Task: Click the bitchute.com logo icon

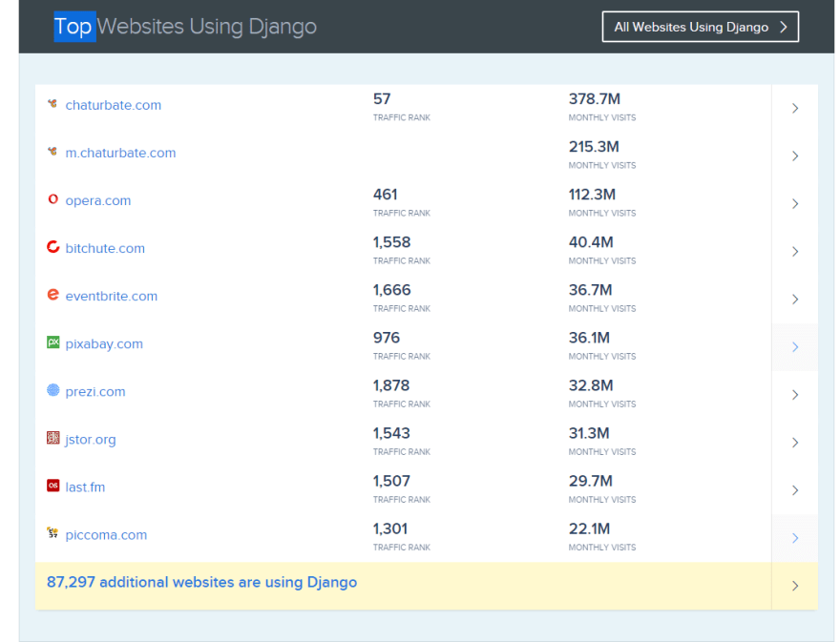Action: click(x=52, y=247)
